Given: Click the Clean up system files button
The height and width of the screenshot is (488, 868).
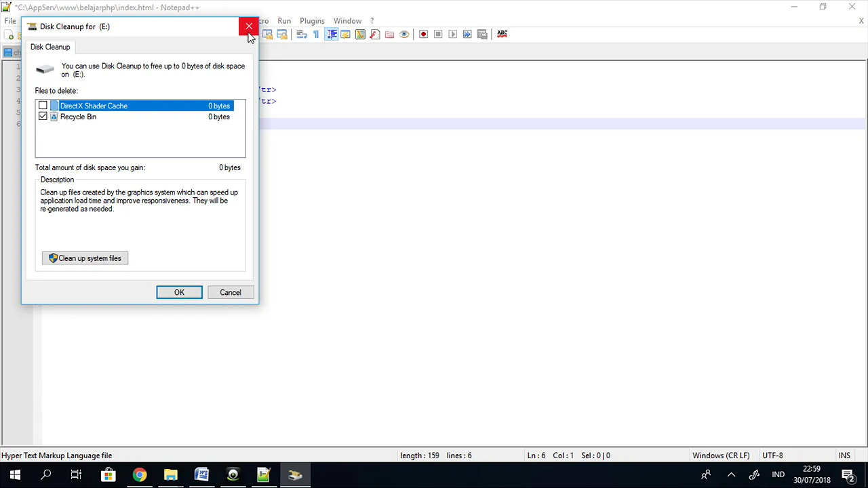Looking at the screenshot, I should click(85, 258).
